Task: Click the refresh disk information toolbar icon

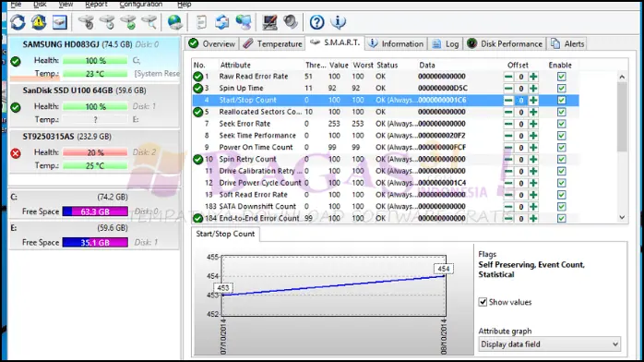Action: 18,22
